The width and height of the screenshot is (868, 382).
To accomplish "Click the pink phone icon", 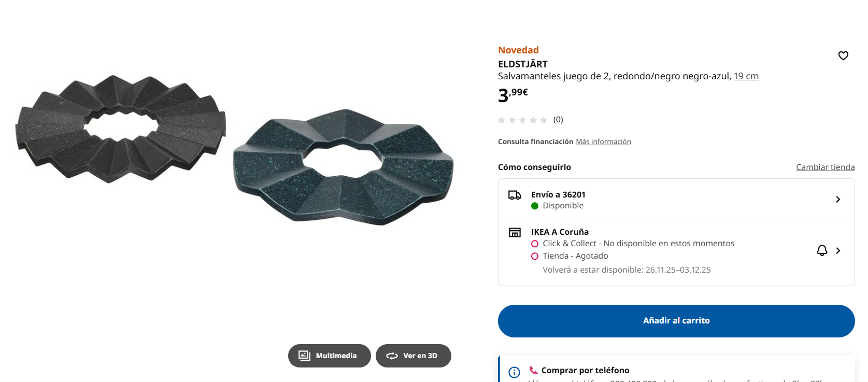I will pos(533,370).
